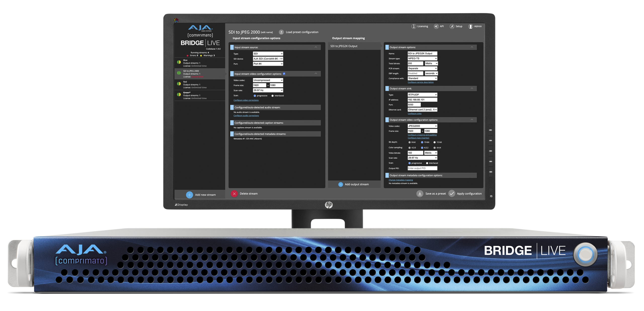The image size is (644, 311).
Task: Open Configure video corrections link
Action: coord(246,100)
